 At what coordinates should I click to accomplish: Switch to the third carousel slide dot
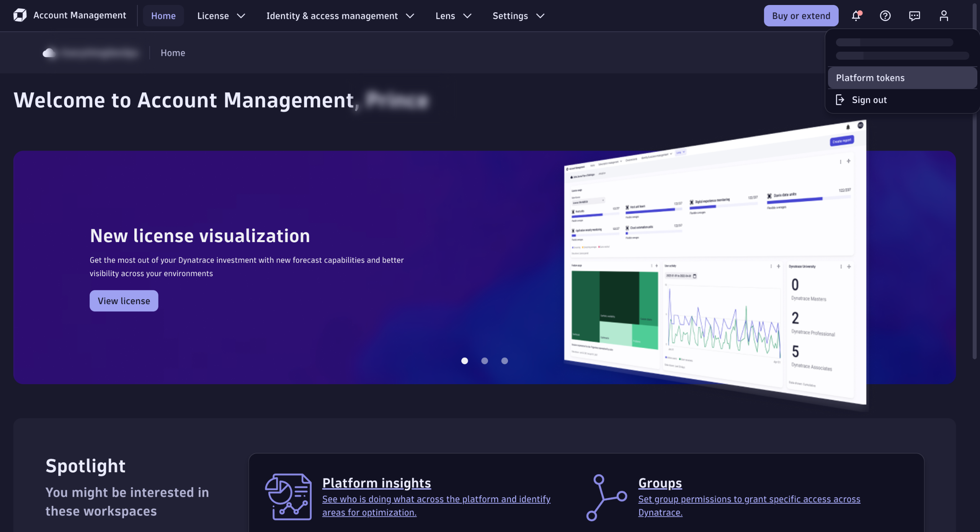pos(505,361)
